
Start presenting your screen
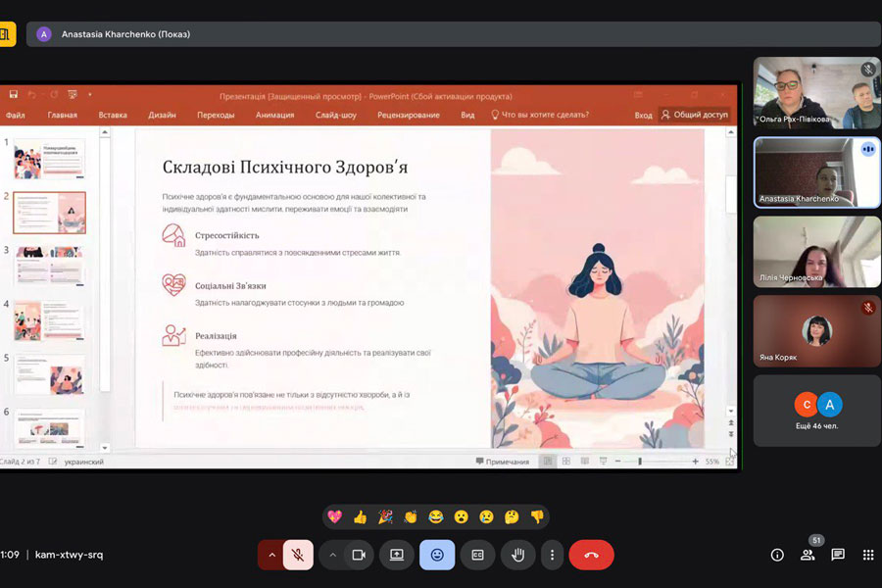(x=397, y=555)
